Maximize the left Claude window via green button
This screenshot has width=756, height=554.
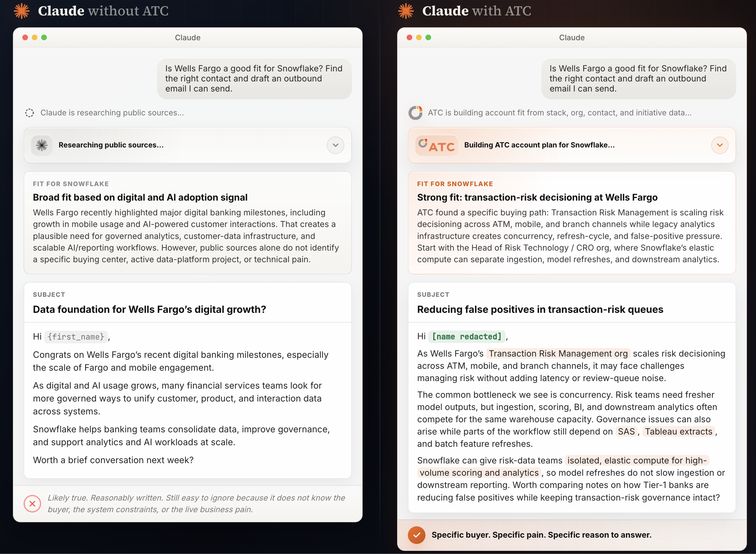pos(44,37)
